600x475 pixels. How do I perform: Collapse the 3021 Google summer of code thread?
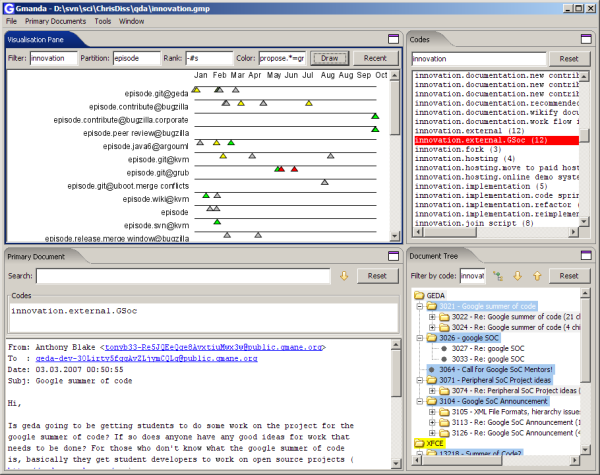coord(420,306)
